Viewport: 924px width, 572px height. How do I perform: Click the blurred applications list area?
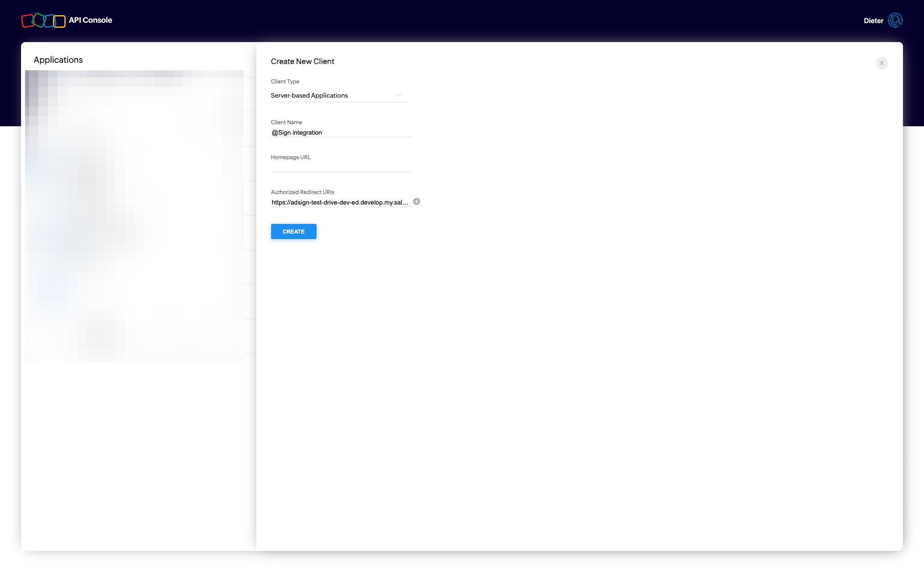(x=134, y=216)
